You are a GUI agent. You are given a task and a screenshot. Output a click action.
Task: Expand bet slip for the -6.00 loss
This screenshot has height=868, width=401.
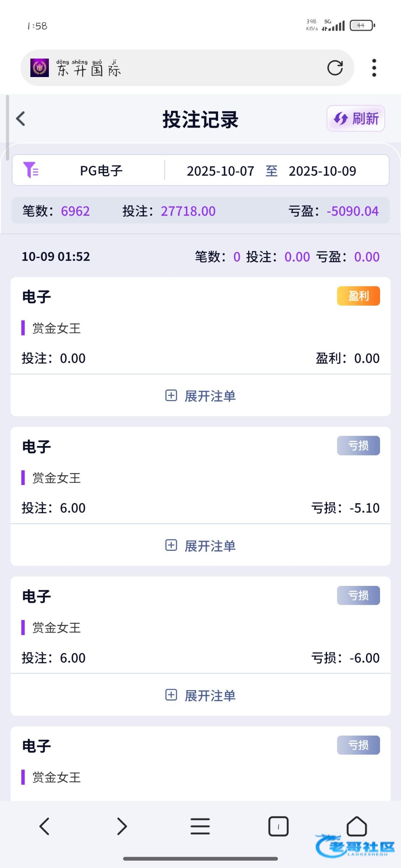coord(201,695)
